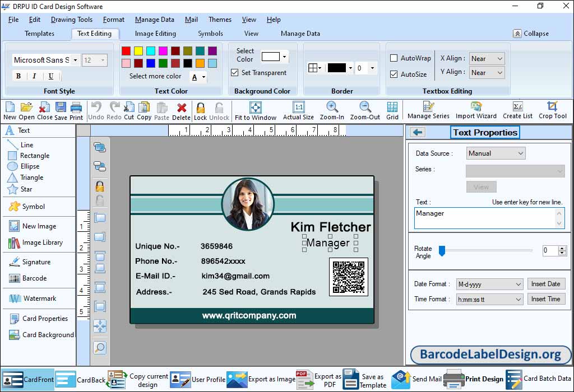Open the font family dropdown
Viewport: 574px width, 392px height.
[75, 60]
